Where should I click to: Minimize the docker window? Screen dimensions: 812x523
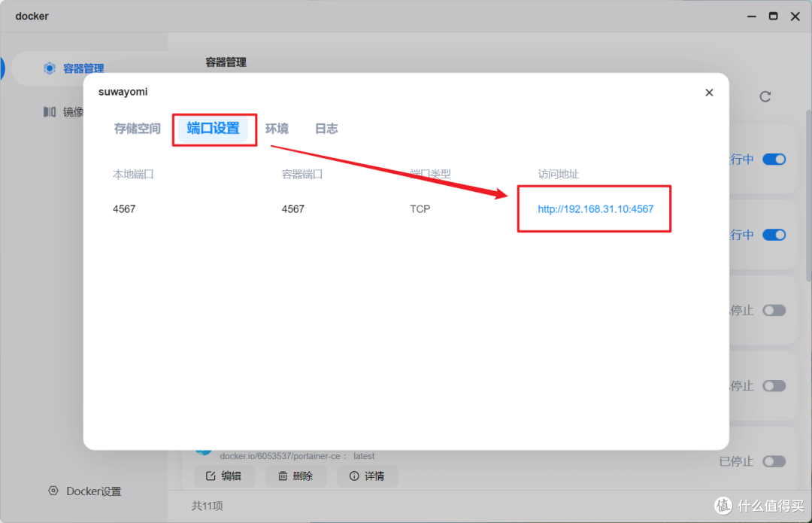point(751,17)
